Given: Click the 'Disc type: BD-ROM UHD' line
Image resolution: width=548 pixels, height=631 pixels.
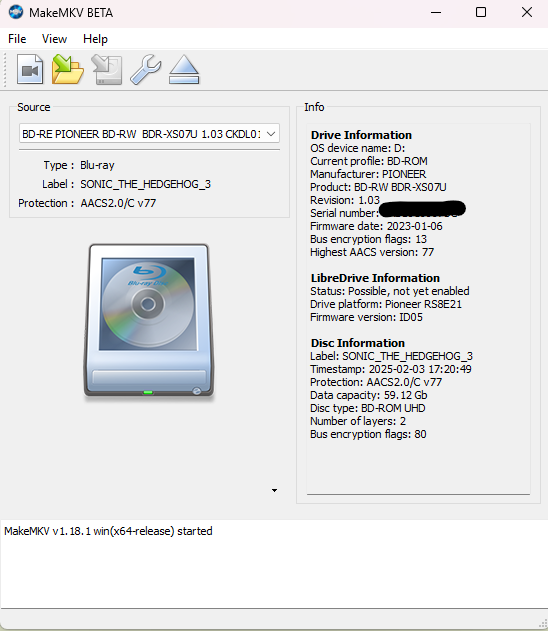Looking at the screenshot, I should [368, 408].
